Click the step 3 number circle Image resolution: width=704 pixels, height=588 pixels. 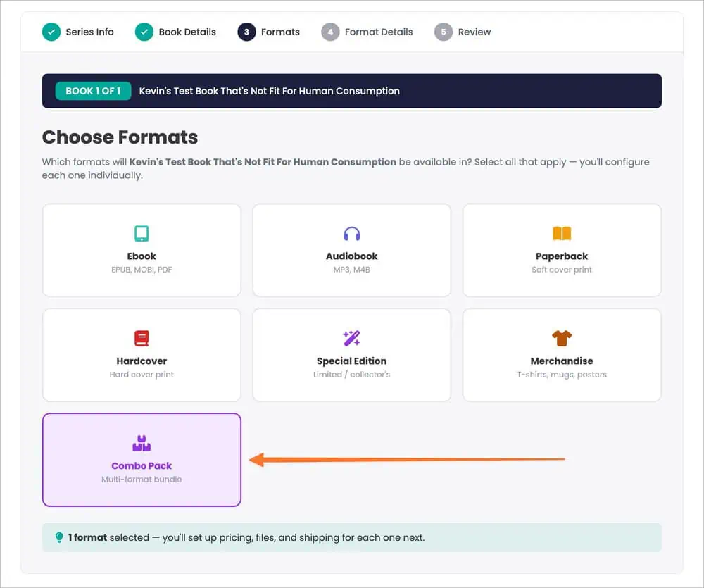[246, 32]
